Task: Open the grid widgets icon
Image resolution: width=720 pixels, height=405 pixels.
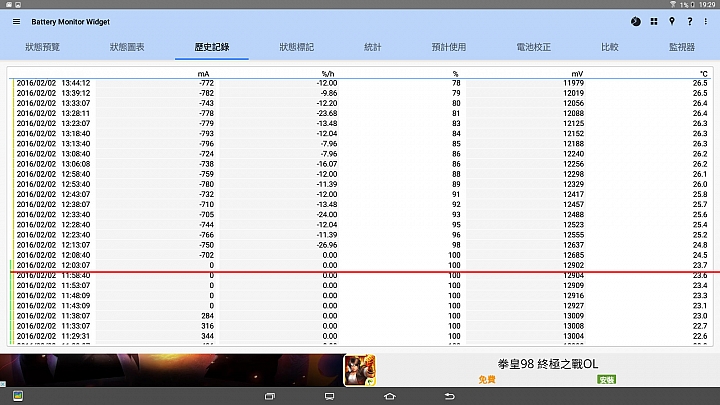Action: [x=654, y=22]
